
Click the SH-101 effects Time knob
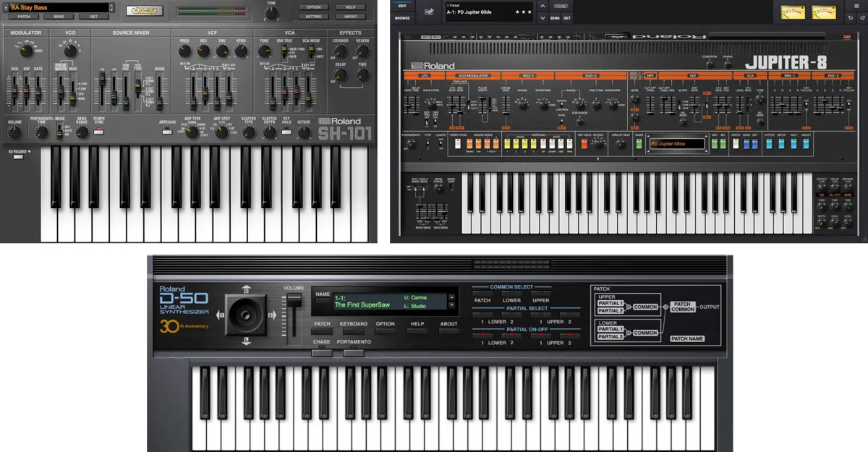click(x=362, y=73)
